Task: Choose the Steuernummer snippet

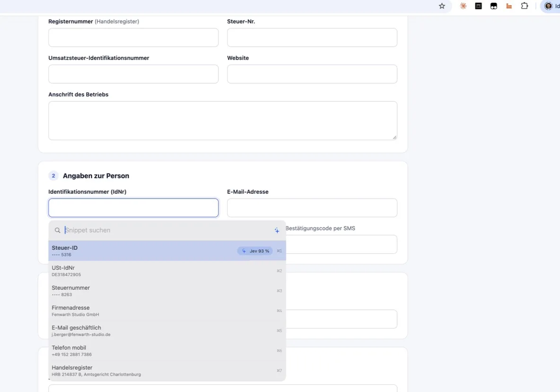Action: [x=167, y=291]
